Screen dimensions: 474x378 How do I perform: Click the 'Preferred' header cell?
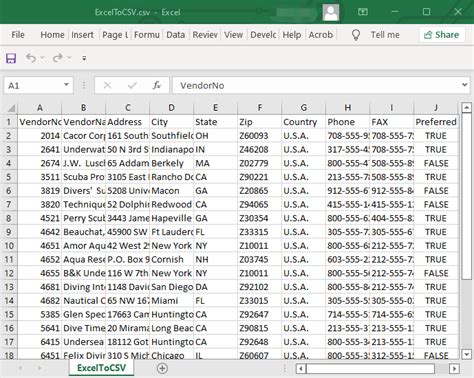pyautogui.click(x=436, y=122)
